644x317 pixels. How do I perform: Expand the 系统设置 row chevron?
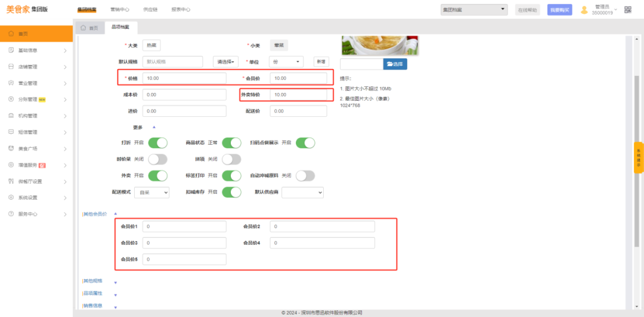point(65,198)
